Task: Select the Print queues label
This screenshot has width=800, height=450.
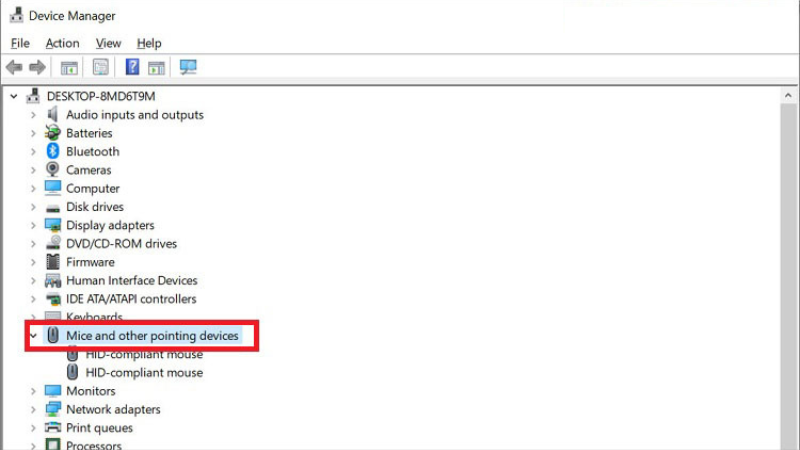Action: point(99,428)
